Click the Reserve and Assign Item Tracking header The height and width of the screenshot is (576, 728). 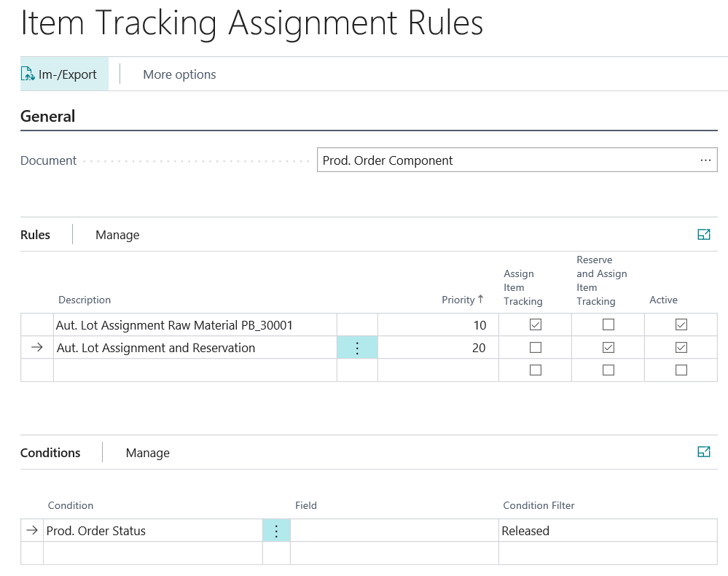click(x=602, y=281)
